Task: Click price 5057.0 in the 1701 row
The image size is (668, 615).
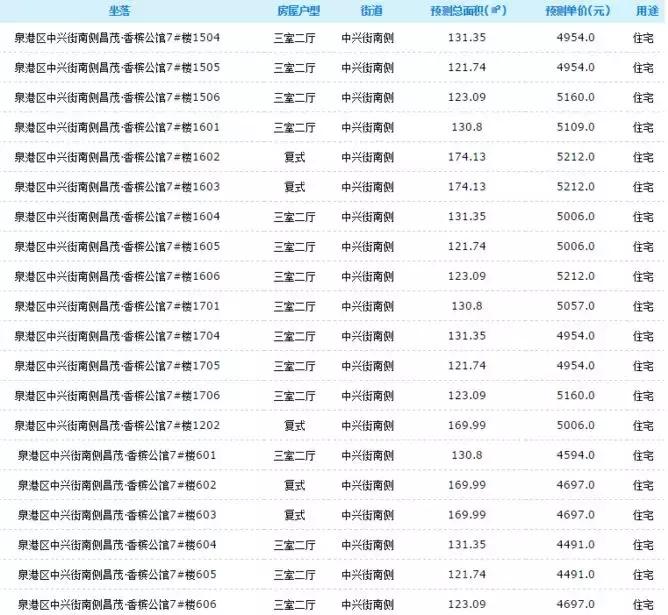Action: click(x=576, y=306)
